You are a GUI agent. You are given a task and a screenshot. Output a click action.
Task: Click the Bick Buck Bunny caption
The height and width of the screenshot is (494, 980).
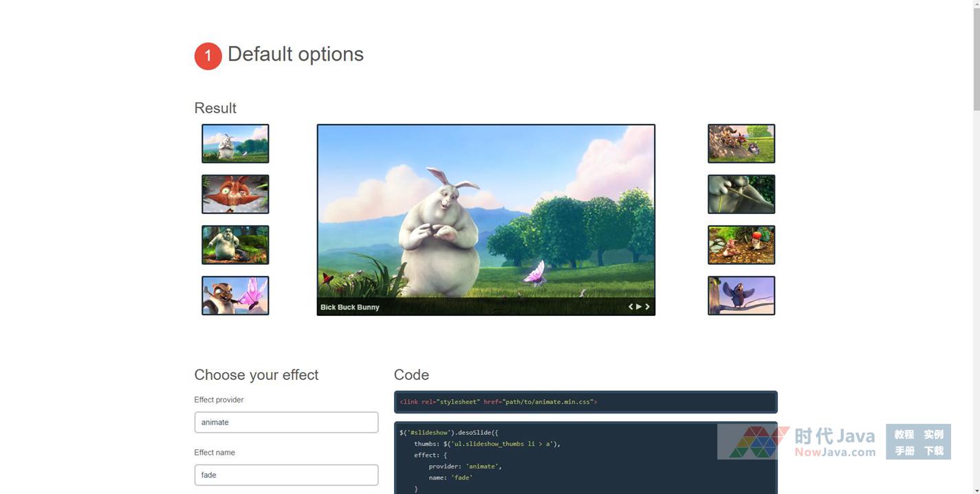click(349, 307)
